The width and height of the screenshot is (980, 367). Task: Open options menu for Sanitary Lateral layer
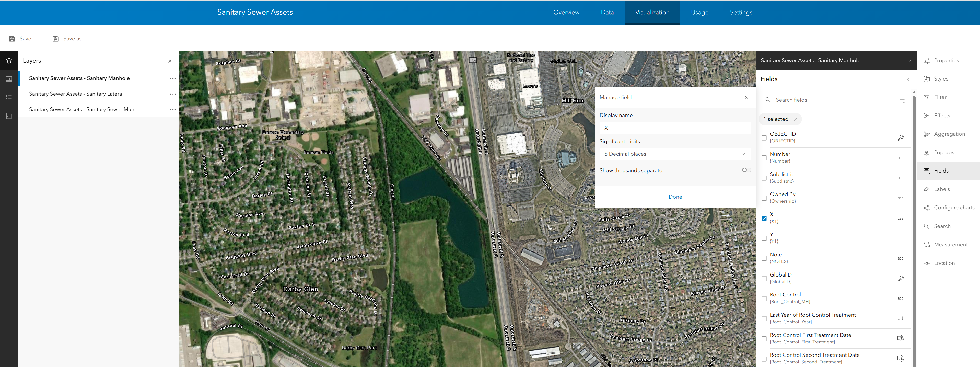click(173, 94)
